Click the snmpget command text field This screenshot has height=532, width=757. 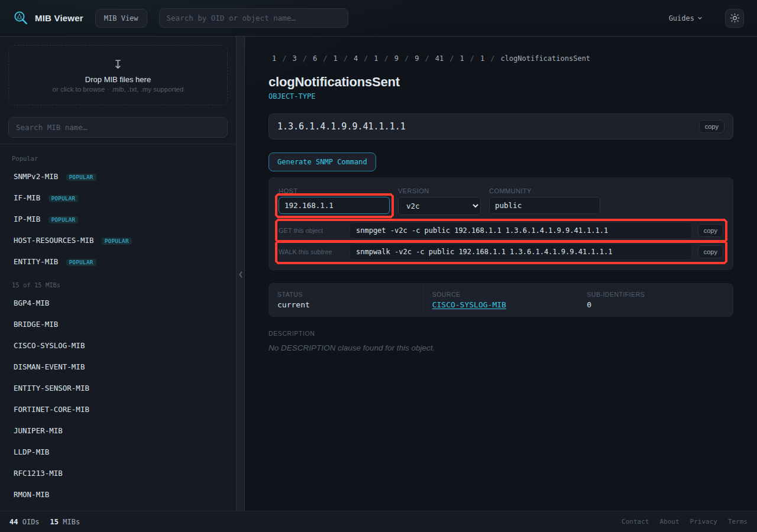(x=520, y=231)
